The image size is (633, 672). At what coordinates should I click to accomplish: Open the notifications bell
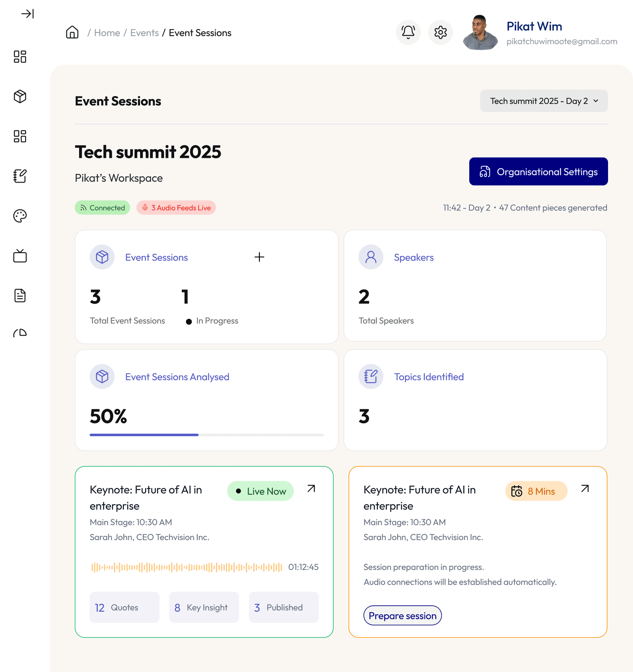pos(408,32)
